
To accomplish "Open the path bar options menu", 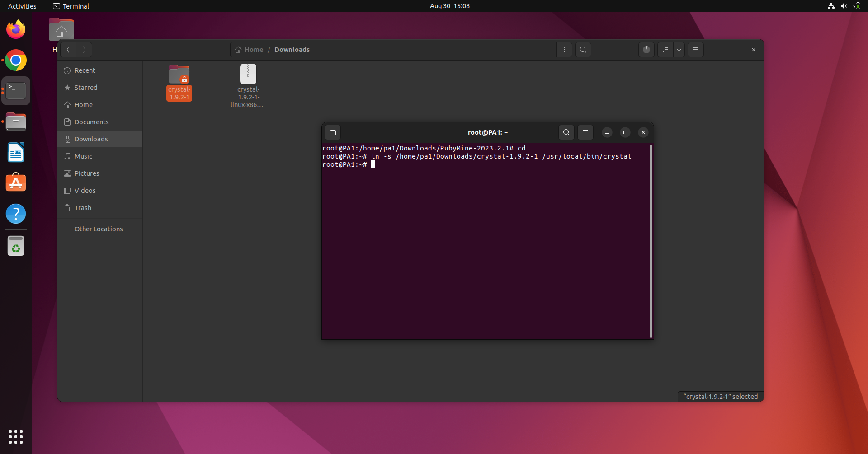I will pos(564,50).
